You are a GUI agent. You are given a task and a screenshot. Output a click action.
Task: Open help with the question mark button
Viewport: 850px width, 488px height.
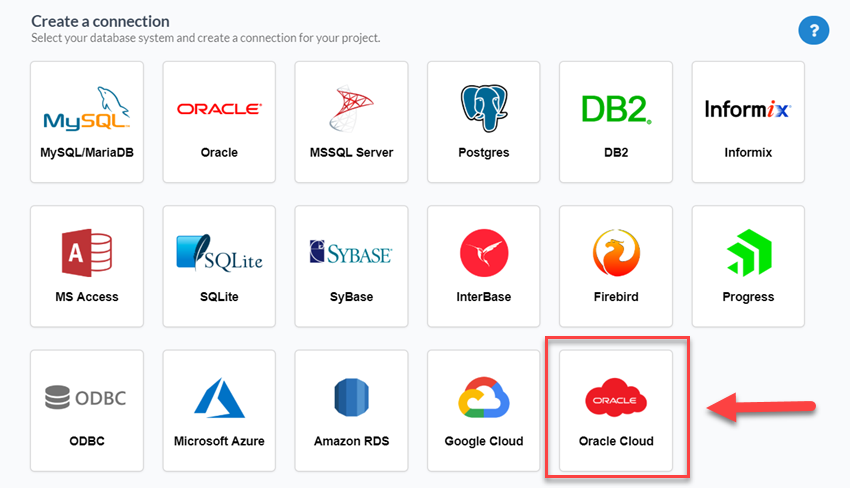click(x=813, y=31)
